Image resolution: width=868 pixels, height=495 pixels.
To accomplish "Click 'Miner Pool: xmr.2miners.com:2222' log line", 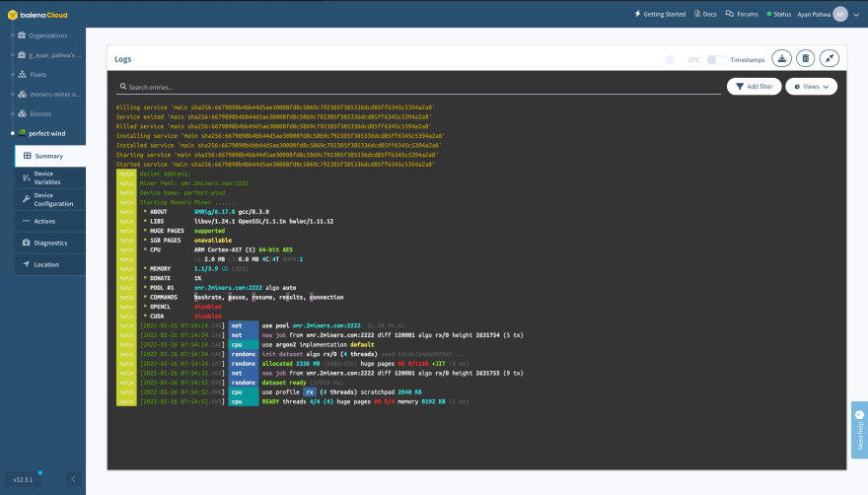I will (x=193, y=183).
